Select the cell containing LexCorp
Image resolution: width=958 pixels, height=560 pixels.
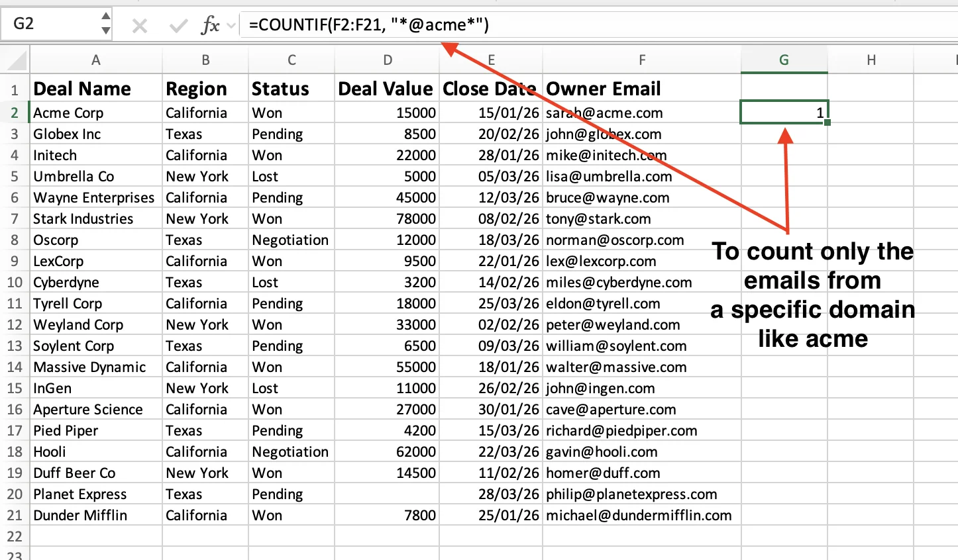point(96,261)
